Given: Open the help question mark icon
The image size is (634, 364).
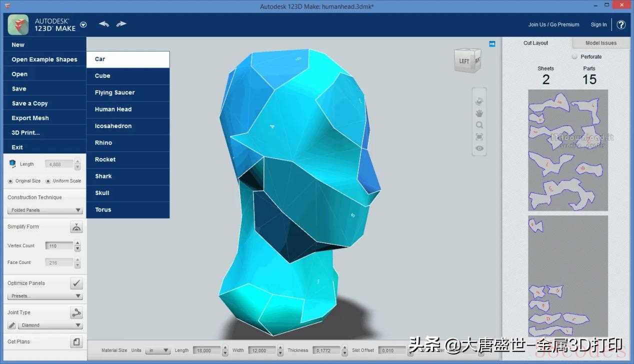Looking at the screenshot, I should (621, 24).
